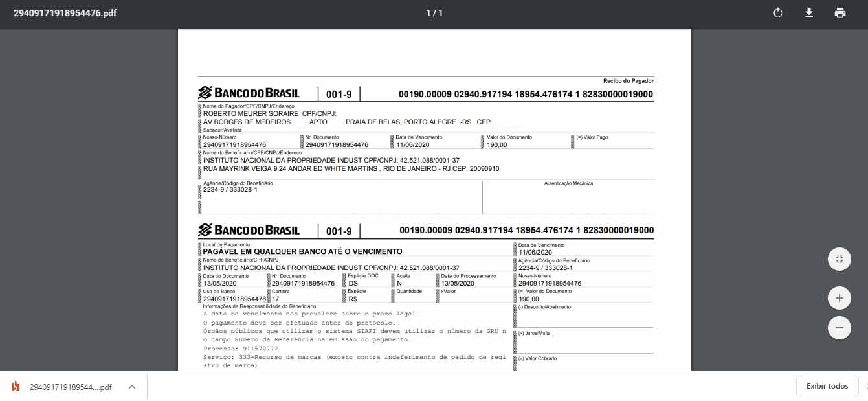Click the 'Autenticação Mecânica' label
The width and height of the screenshot is (868, 401).
568,183
